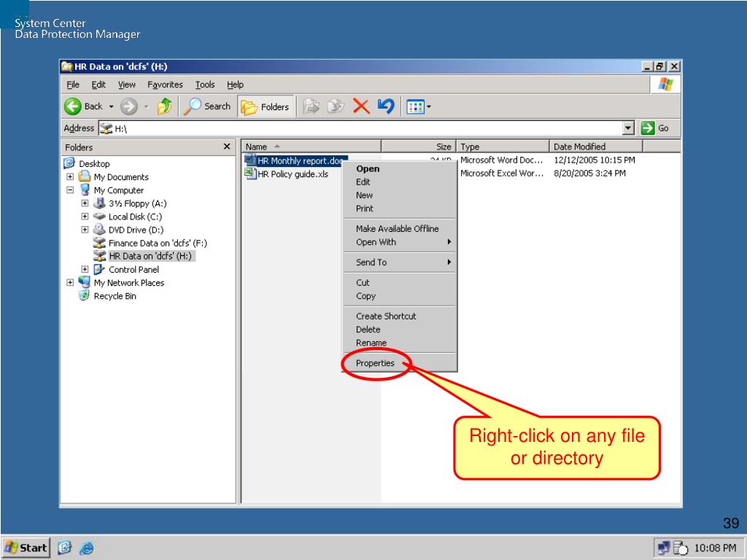Click into the Address field H:\

[360, 128]
